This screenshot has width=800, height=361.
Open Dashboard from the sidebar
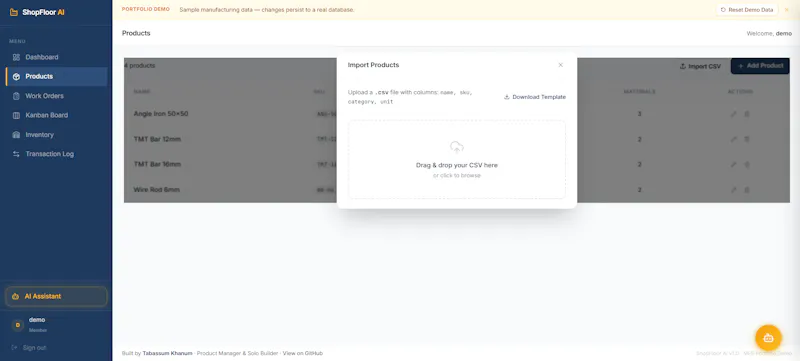pos(56,57)
